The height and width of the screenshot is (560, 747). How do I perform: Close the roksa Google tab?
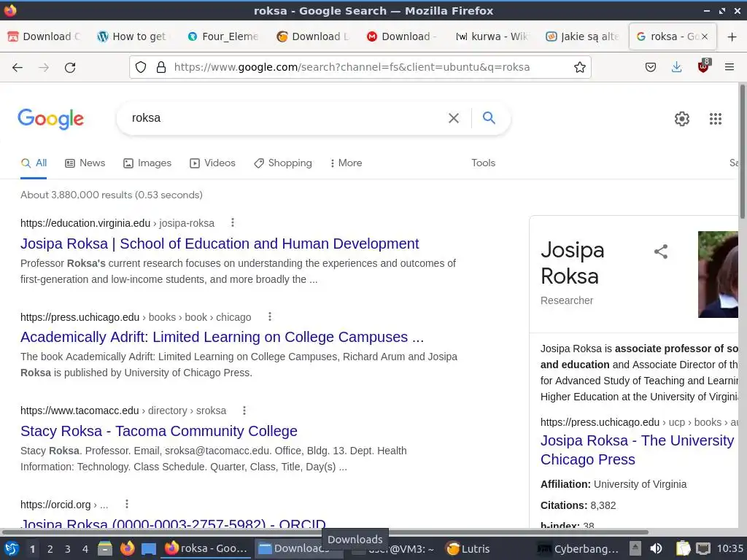pyautogui.click(x=705, y=36)
